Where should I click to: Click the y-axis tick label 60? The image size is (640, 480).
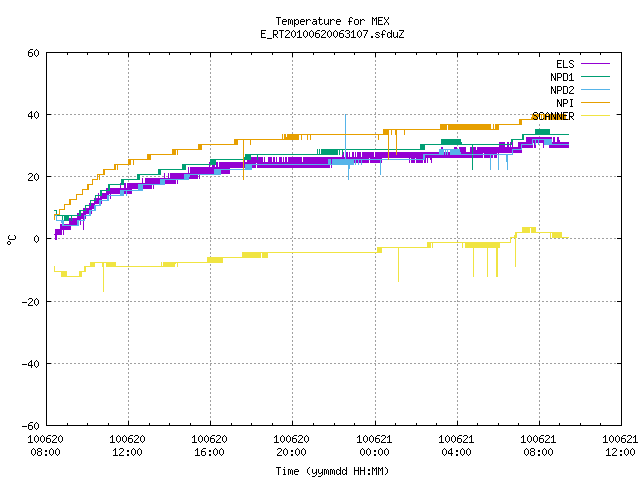point(33,53)
